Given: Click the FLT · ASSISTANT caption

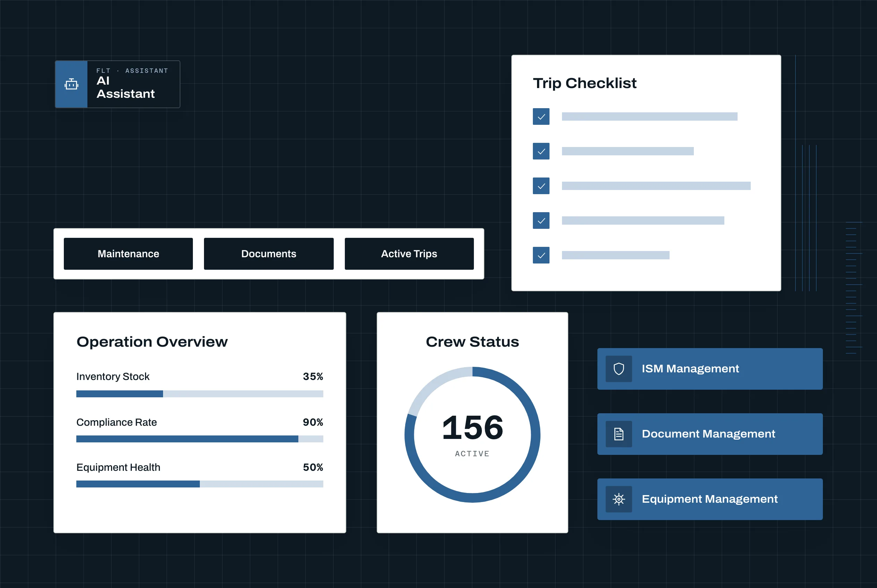Looking at the screenshot, I should click(x=132, y=70).
